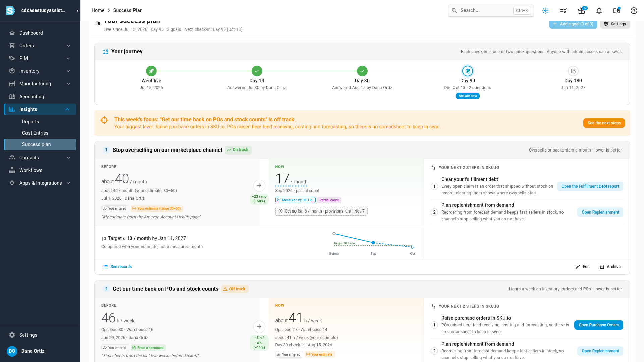Open the AI assistant sparkle icon
The height and width of the screenshot is (362, 644).
click(x=545, y=11)
